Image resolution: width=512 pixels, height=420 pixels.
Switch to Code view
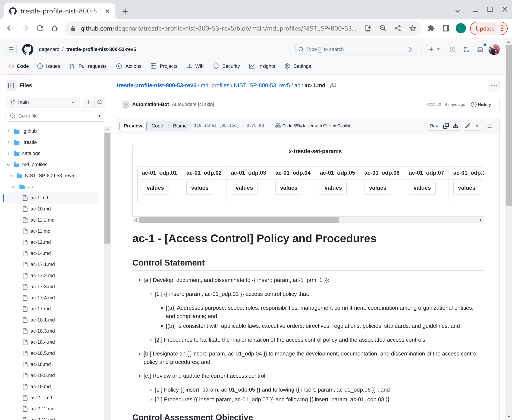[x=157, y=126]
